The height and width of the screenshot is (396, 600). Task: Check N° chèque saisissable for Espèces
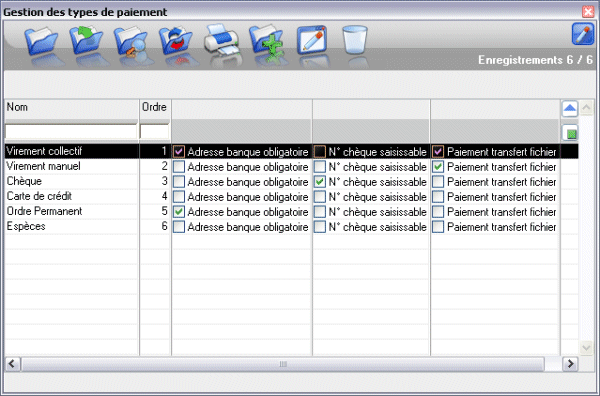click(320, 227)
